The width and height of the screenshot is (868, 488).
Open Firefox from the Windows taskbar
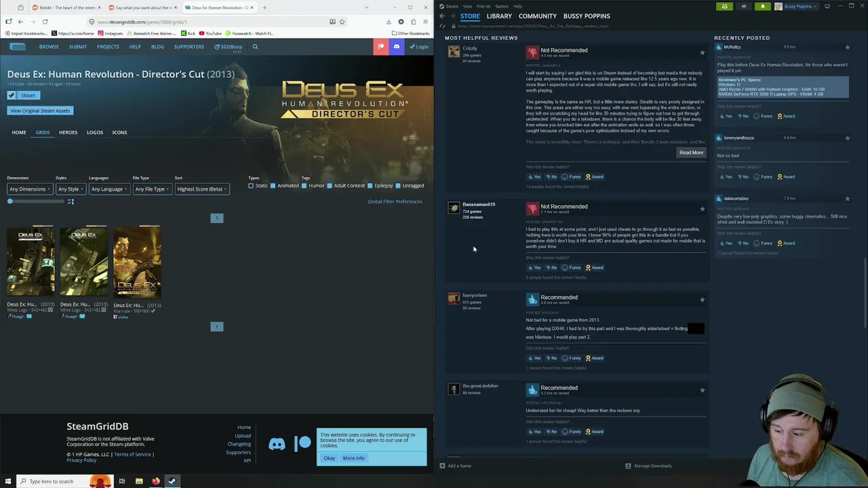point(155,481)
